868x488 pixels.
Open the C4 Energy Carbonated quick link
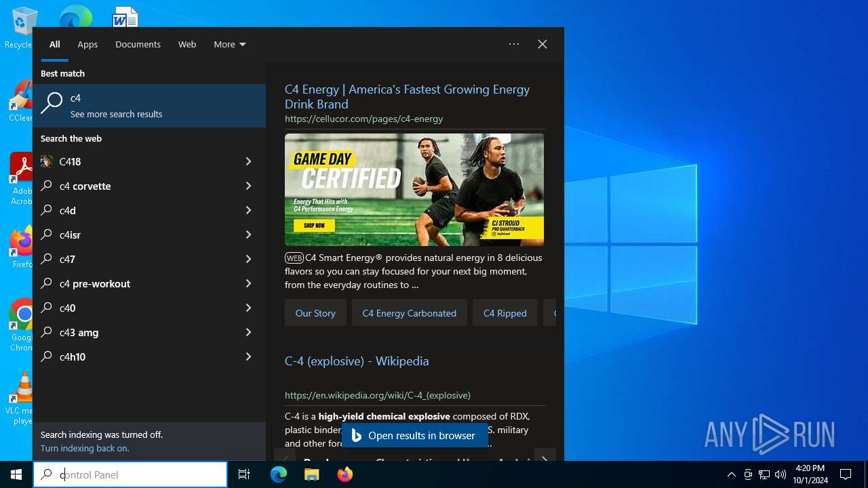click(410, 313)
